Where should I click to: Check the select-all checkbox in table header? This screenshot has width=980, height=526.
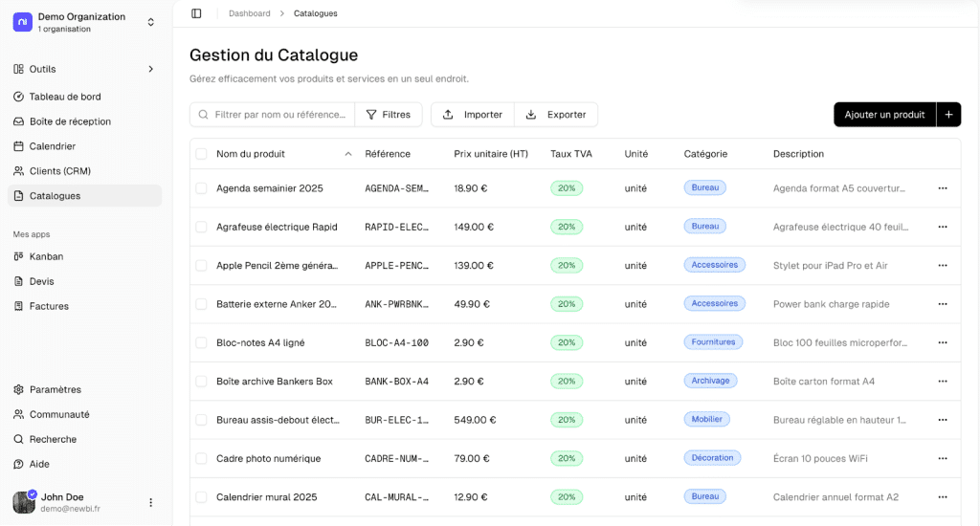click(x=201, y=154)
